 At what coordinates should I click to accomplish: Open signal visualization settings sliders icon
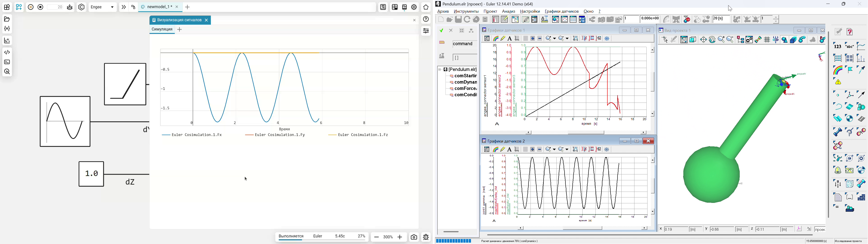pos(426,31)
